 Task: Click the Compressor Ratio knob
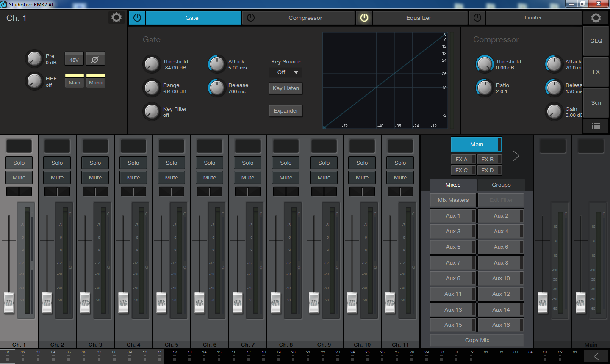click(x=484, y=88)
